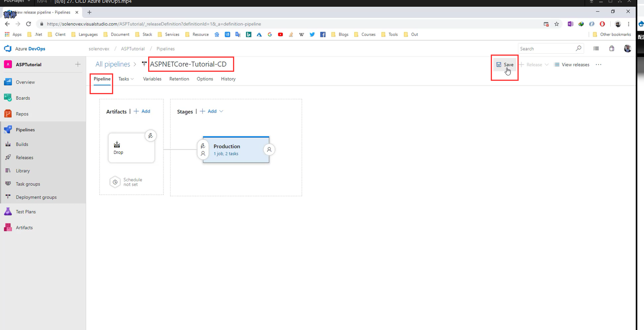The width and height of the screenshot is (644, 330).
Task: Open the user profile avatar
Action: [x=627, y=49]
